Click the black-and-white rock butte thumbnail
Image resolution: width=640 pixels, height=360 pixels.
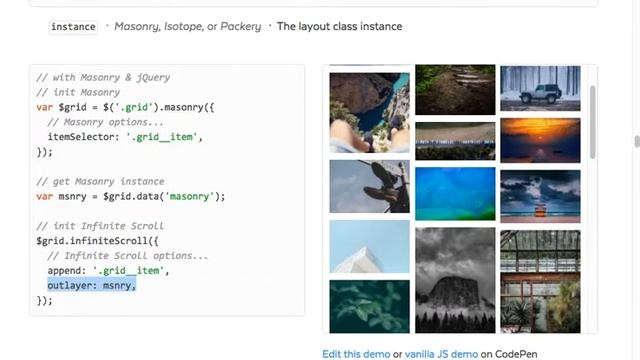[x=455, y=280]
